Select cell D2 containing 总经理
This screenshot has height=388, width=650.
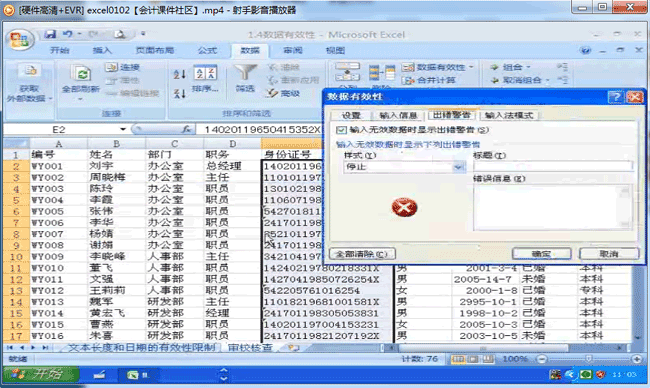click(x=233, y=166)
